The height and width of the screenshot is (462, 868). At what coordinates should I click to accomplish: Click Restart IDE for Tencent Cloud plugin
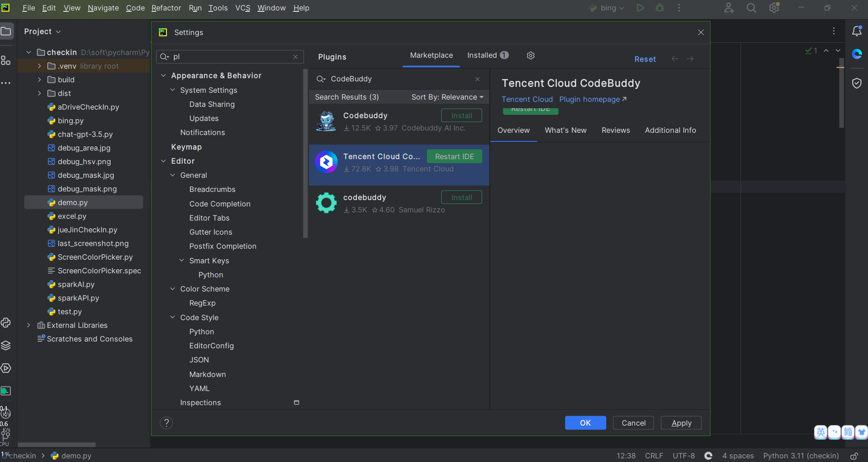click(454, 156)
